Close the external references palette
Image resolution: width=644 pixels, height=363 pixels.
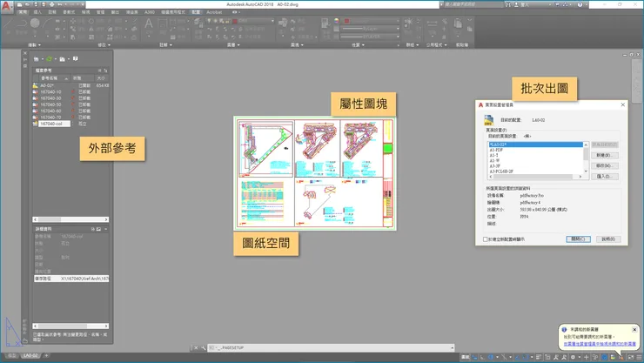(x=26, y=54)
